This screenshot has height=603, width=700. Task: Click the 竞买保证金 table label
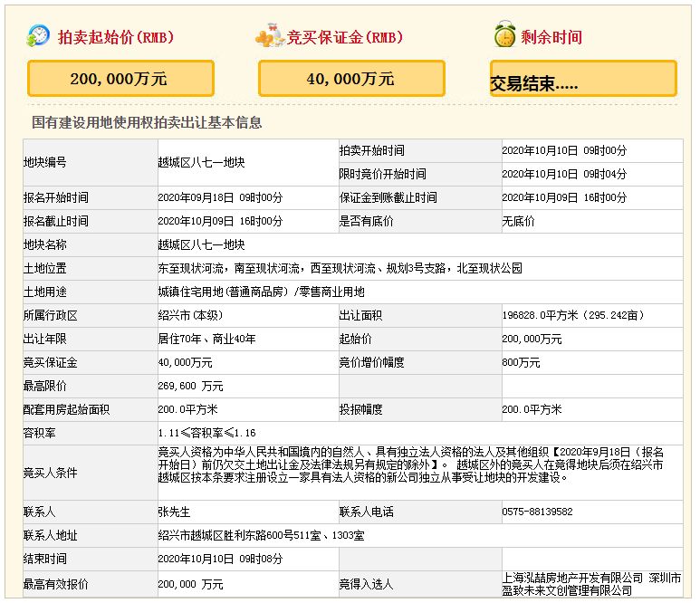point(51,363)
